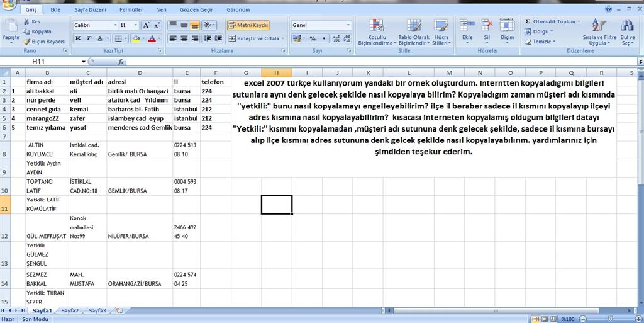Open font color dropdown arrow
The image size is (644, 323).
159,38
